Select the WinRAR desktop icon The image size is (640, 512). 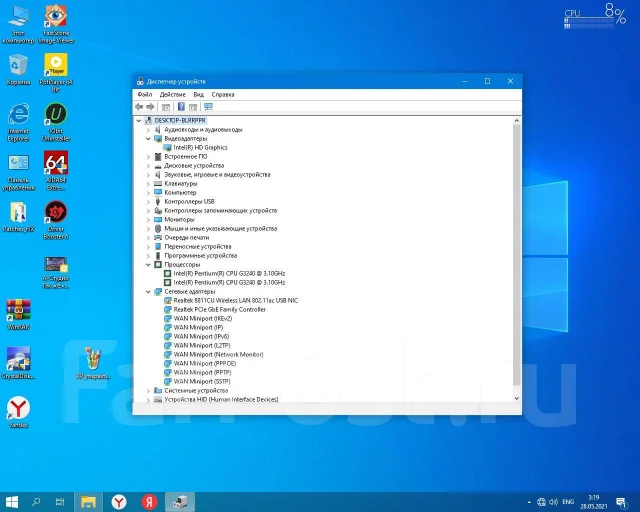18,314
